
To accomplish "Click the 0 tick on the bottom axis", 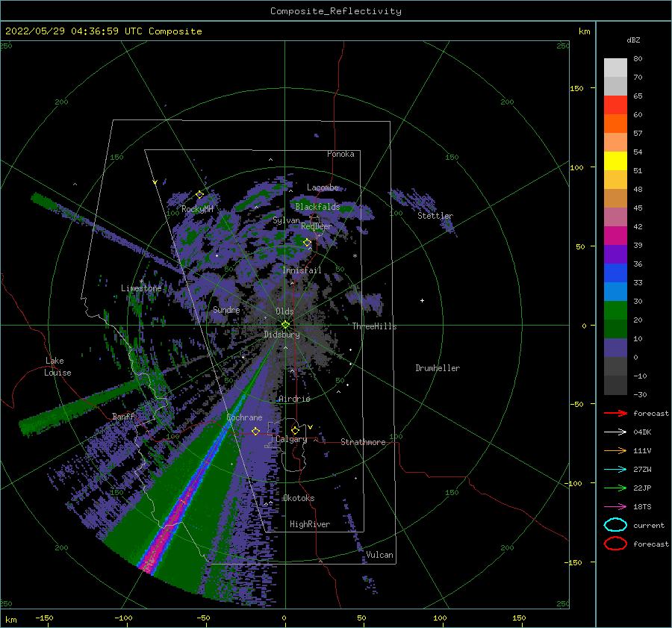I will tap(284, 618).
